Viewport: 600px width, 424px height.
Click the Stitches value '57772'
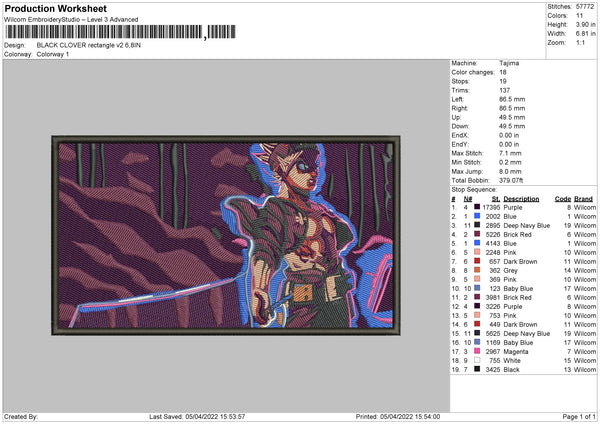pyautogui.click(x=585, y=7)
